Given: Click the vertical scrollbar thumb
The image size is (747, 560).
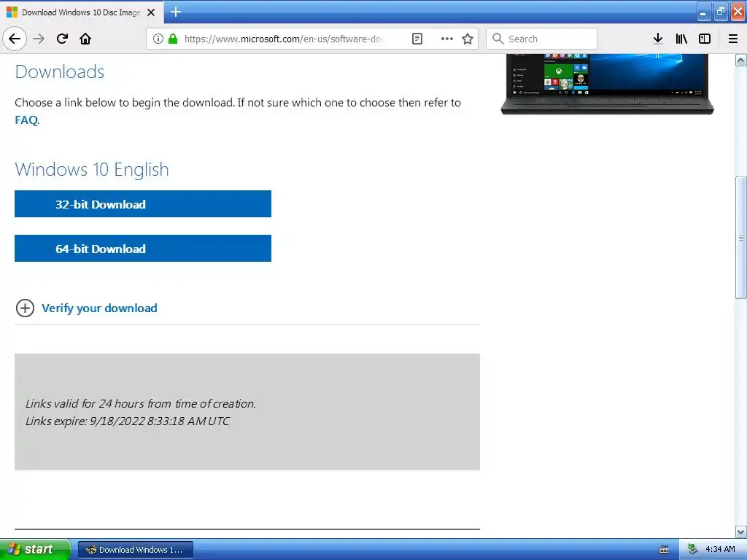Looking at the screenshot, I should click(741, 238).
